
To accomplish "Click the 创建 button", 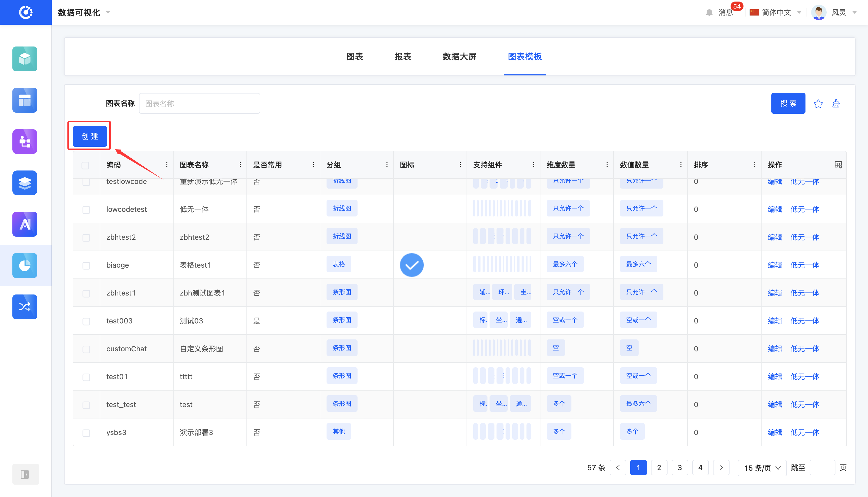I will (90, 136).
